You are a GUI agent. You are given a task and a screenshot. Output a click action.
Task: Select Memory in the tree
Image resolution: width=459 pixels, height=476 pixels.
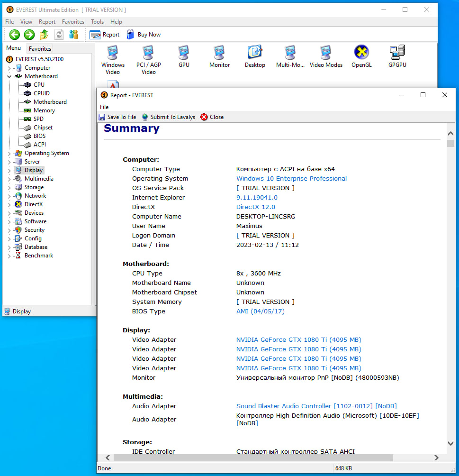[x=44, y=110]
